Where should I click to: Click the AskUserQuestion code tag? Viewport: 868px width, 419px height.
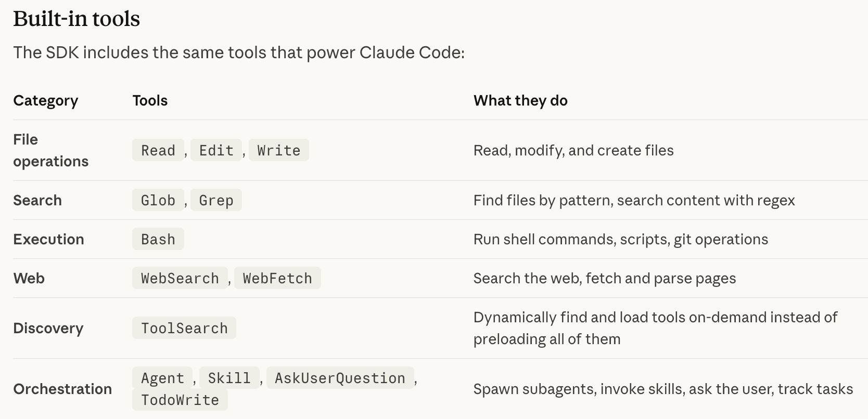(x=340, y=378)
